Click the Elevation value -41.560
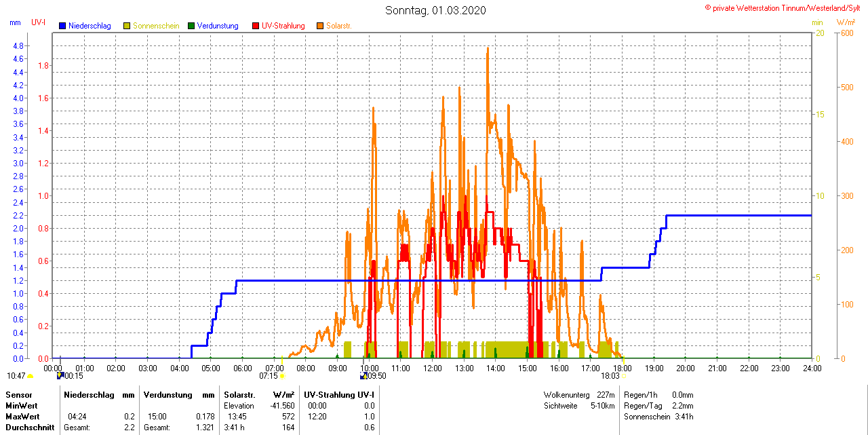This screenshot has width=868, height=435. (282, 405)
